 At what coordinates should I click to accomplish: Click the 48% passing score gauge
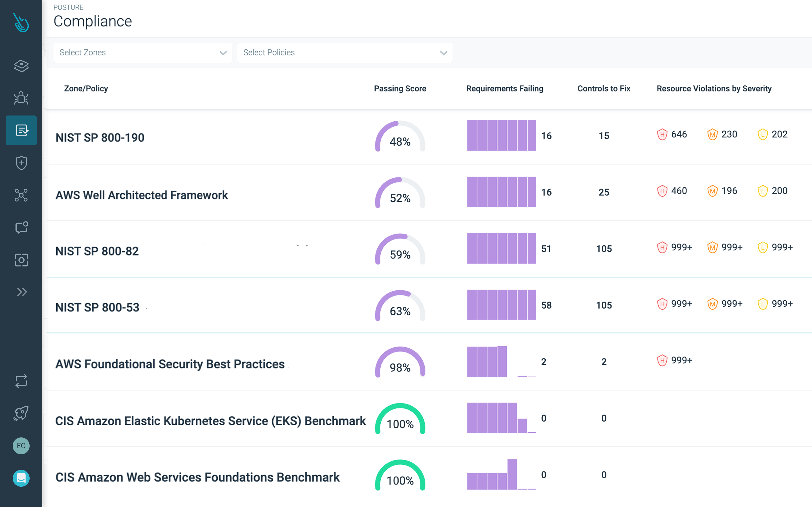[x=400, y=137]
